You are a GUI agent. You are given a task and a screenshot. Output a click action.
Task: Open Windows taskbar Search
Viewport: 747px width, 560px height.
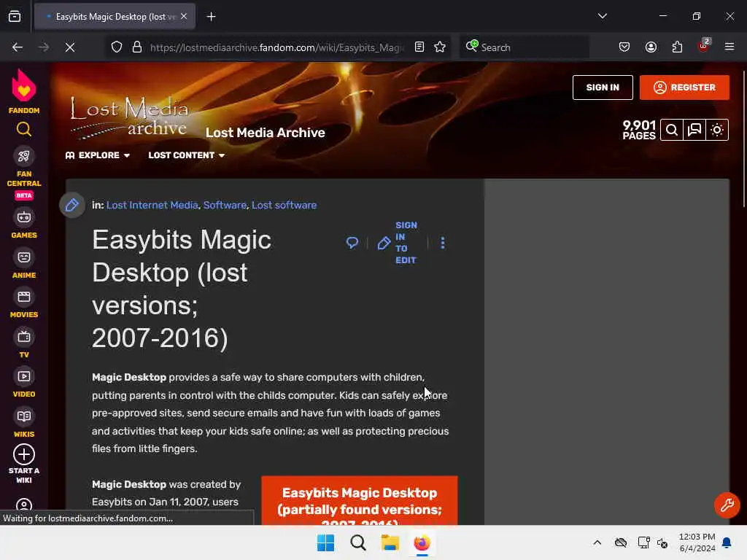357,542
